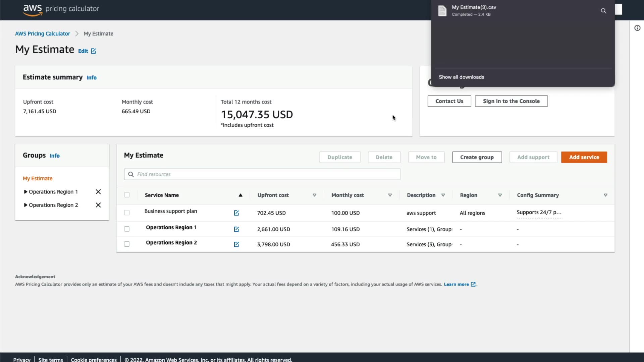Click the AWS pricing calculator logo
644x362 pixels.
(x=61, y=9)
